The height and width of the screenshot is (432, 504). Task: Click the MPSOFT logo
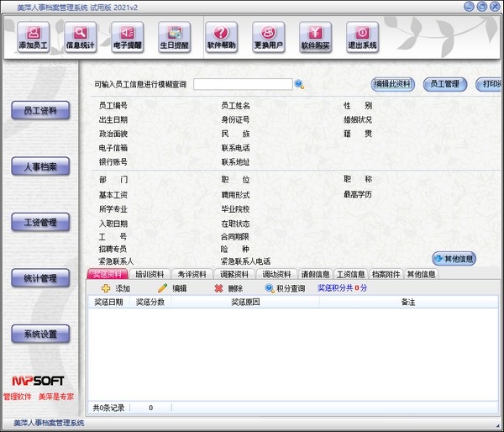coord(38,381)
